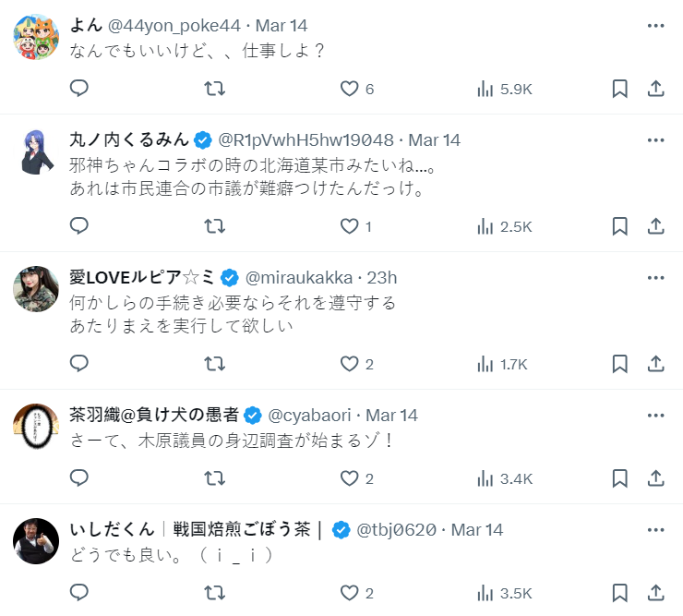This screenshot has width=683, height=616.
Task: Open 茶羽織's Mar 14 timestamp link
Action: (x=391, y=415)
